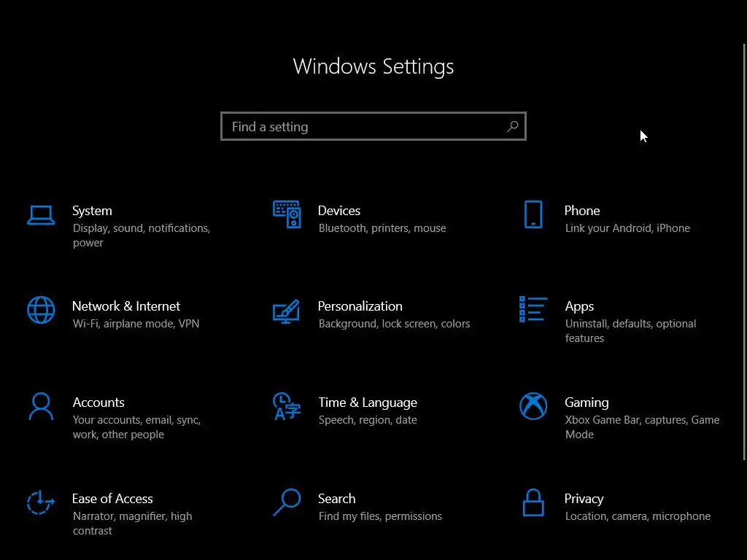Open the System heading link
Viewport: 747px width, 560px height.
coord(92,211)
